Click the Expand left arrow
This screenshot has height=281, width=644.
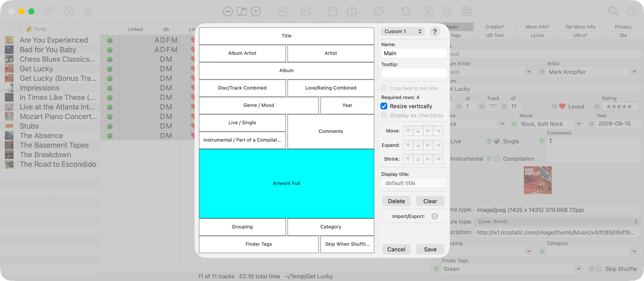(x=428, y=145)
